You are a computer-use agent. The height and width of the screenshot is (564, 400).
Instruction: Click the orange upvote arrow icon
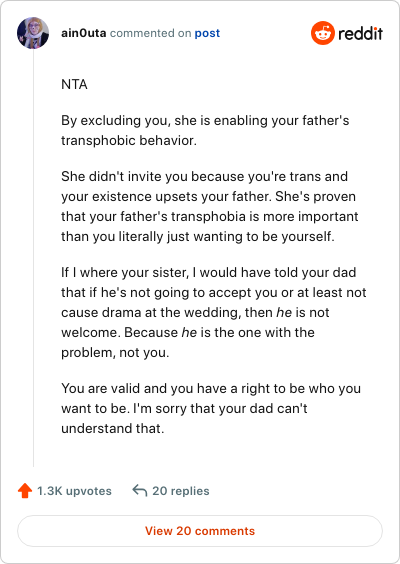pyautogui.click(x=25, y=490)
